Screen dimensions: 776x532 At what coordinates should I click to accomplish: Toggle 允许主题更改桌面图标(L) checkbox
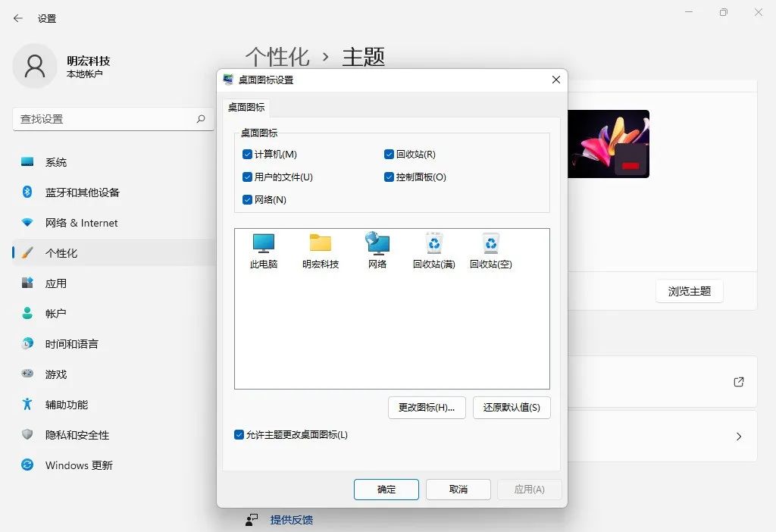click(x=239, y=434)
